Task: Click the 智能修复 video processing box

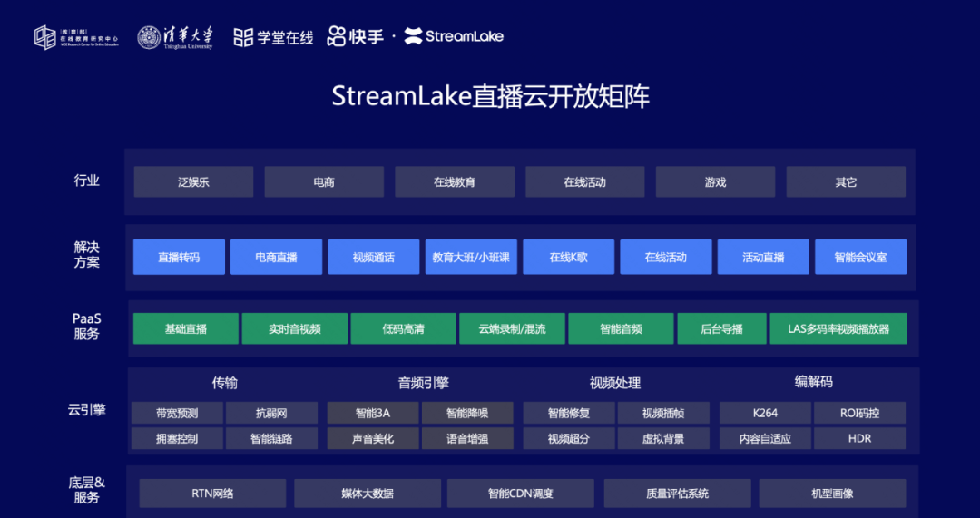Action: coord(569,413)
